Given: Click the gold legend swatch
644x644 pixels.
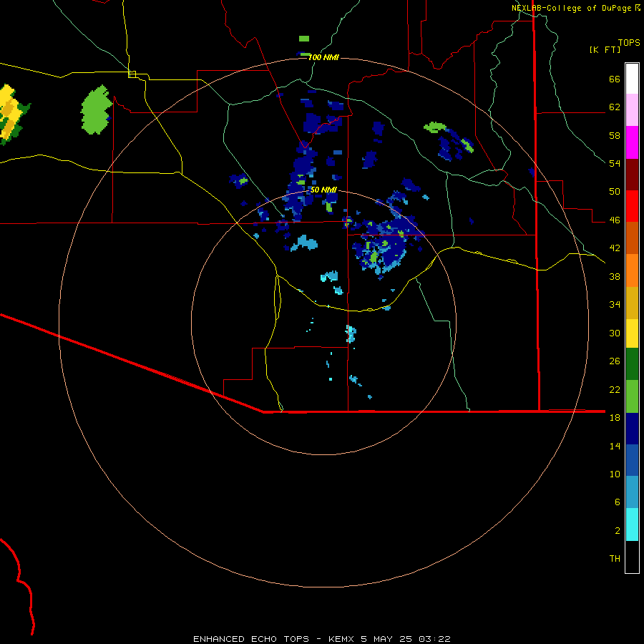Looking at the screenshot, I should 632,303.
